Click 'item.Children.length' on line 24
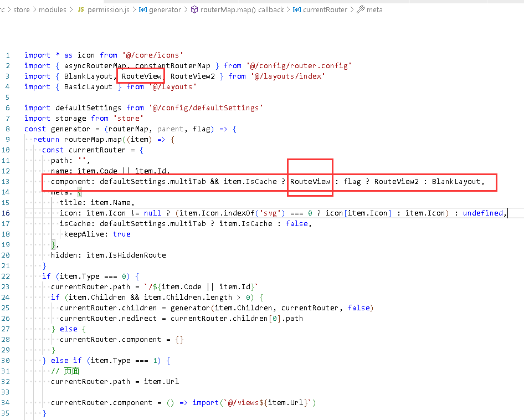Viewport: 524px width, 420px height. [188, 298]
